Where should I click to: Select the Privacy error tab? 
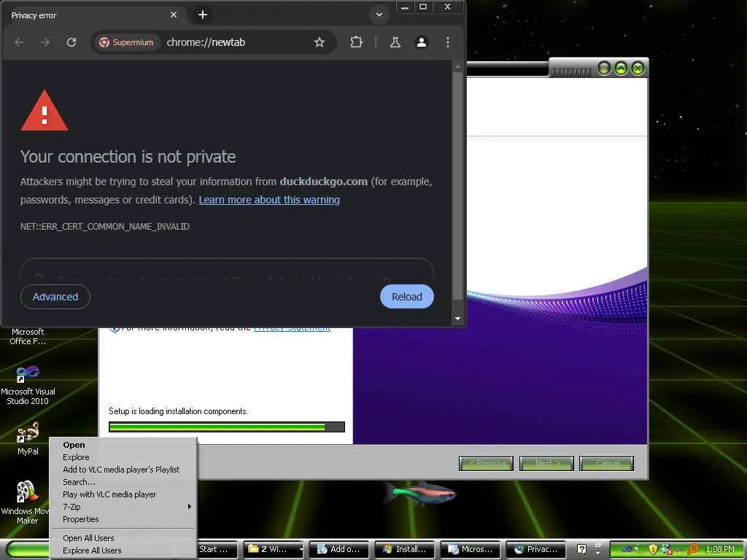pos(93,15)
